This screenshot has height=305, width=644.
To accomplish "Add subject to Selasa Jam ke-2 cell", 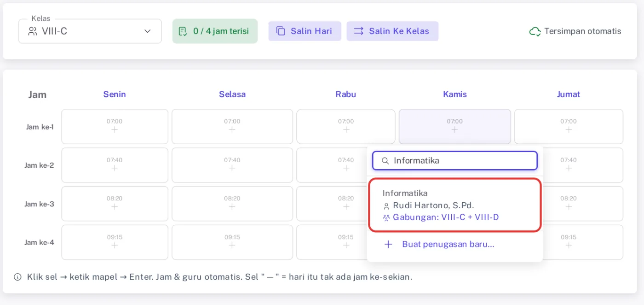I will (232, 165).
